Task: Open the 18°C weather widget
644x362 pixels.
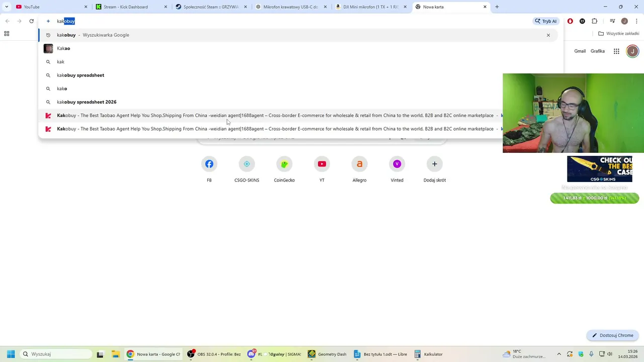Action: 524,354
